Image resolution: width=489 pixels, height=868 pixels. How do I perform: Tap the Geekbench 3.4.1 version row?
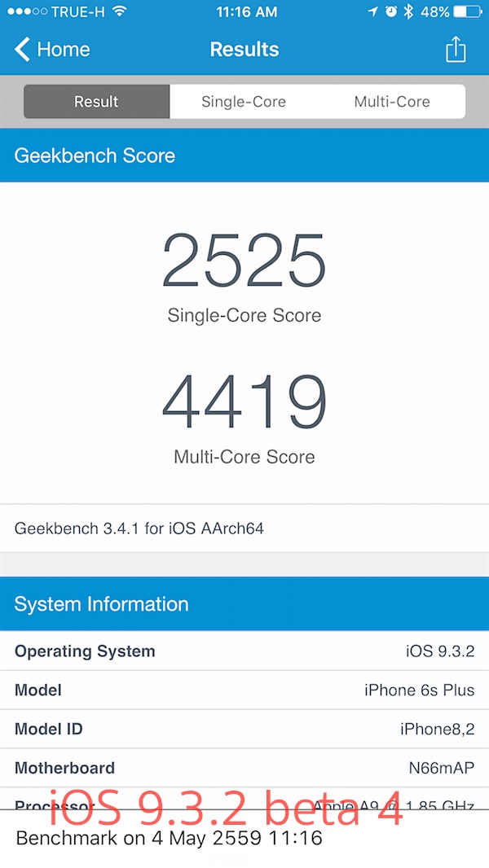click(x=244, y=528)
